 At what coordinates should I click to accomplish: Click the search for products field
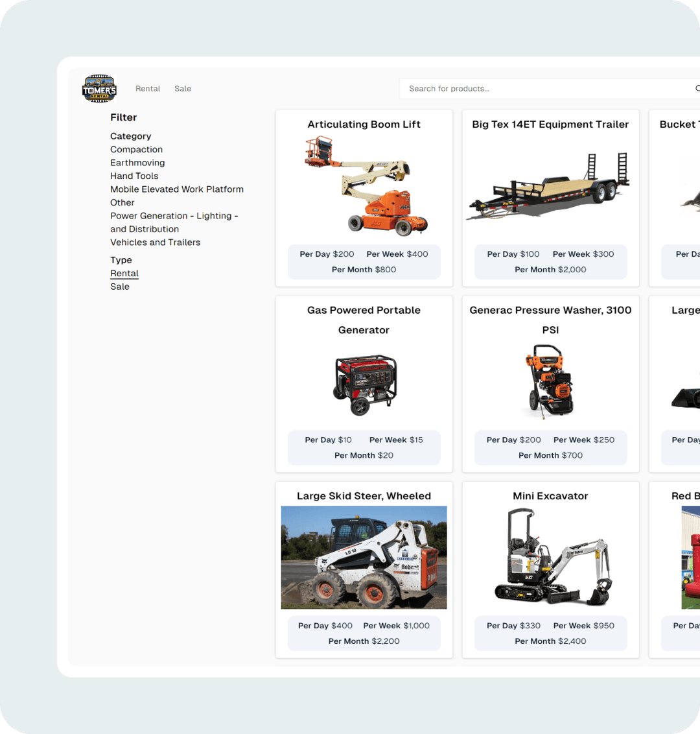[x=519, y=88]
